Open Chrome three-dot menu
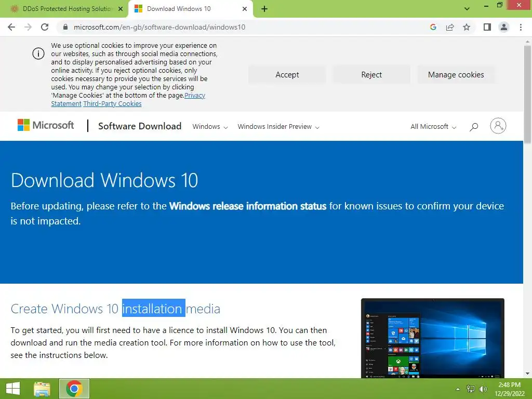 521,27
